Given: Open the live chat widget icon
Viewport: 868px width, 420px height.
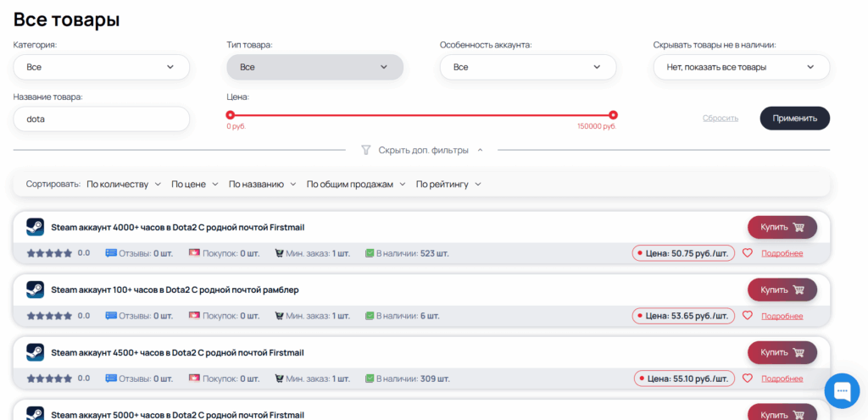Looking at the screenshot, I should [x=842, y=390].
